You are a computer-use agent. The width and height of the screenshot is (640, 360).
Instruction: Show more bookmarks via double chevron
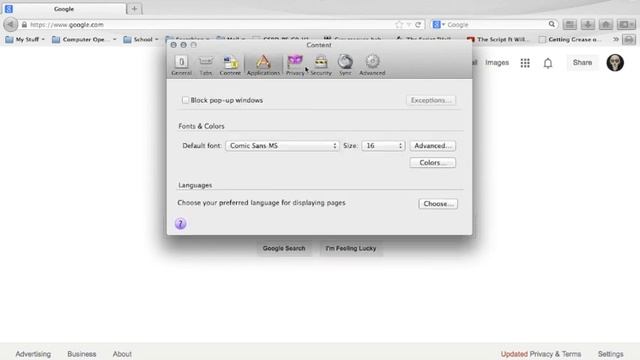616,39
